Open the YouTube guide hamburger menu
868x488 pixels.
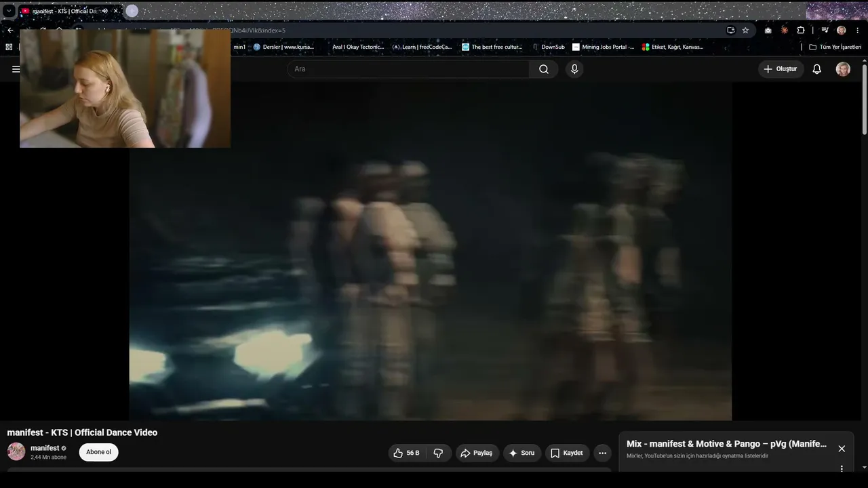pos(16,69)
